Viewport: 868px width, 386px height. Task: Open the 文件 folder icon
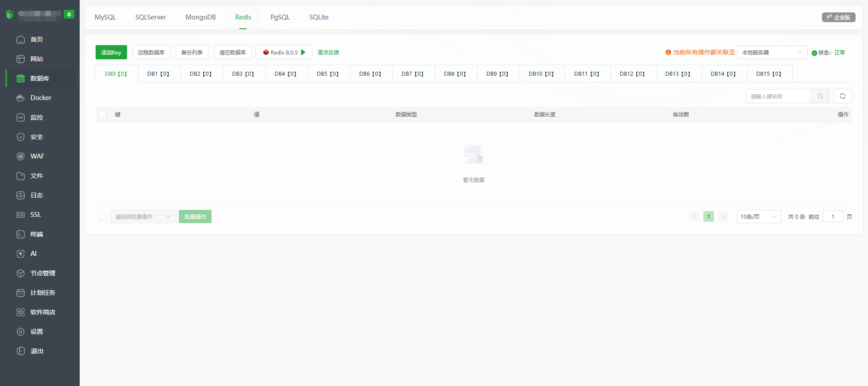pyautogui.click(x=20, y=176)
